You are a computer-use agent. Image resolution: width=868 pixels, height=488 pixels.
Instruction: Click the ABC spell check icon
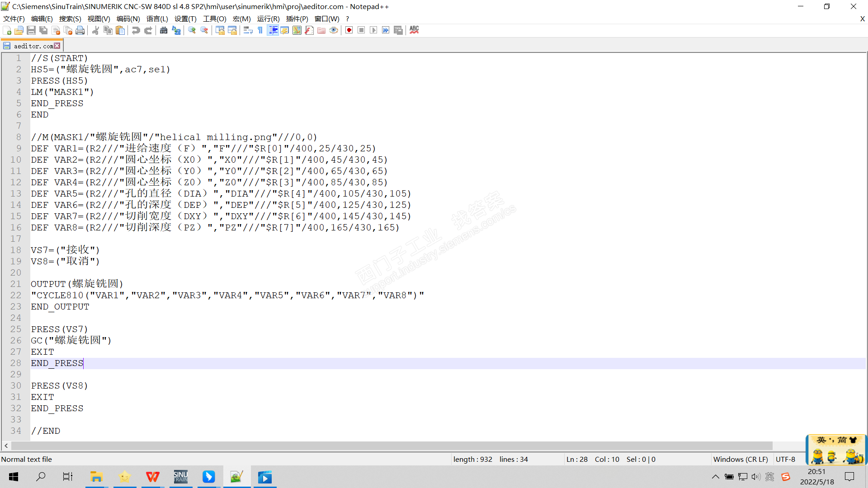[414, 30]
